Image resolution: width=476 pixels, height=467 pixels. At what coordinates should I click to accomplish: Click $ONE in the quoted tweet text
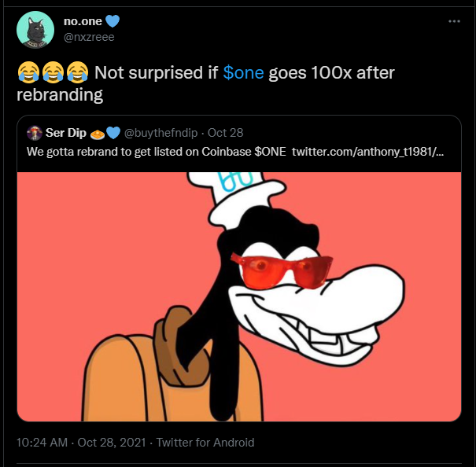[271, 149]
